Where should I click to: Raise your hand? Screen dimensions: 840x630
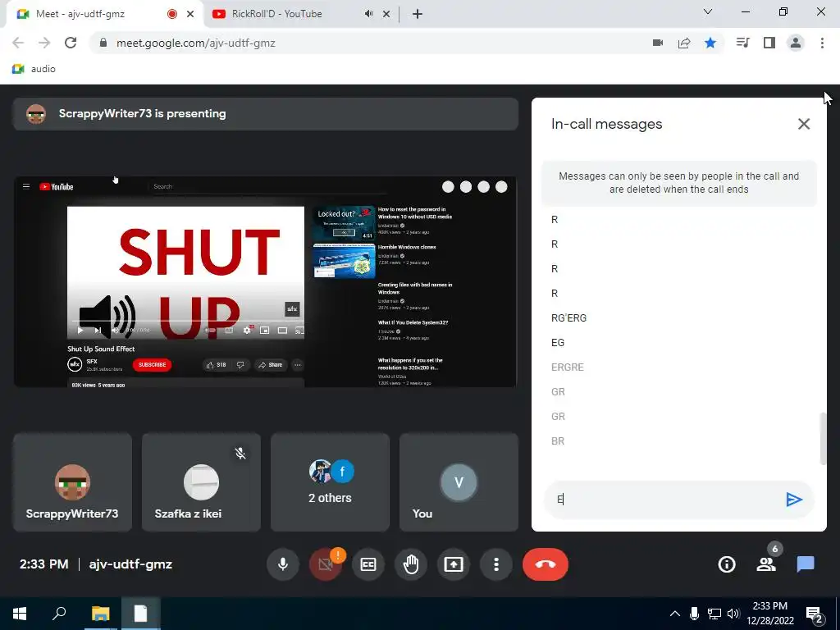pos(411,564)
